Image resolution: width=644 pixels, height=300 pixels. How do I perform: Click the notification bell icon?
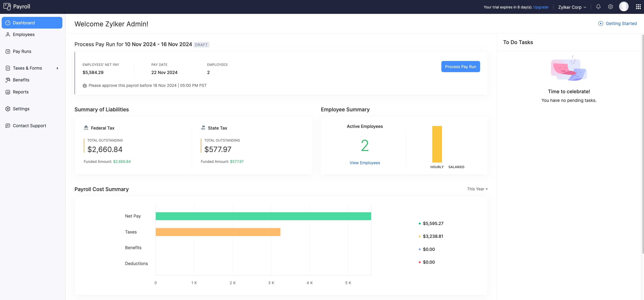click(598, 7)
